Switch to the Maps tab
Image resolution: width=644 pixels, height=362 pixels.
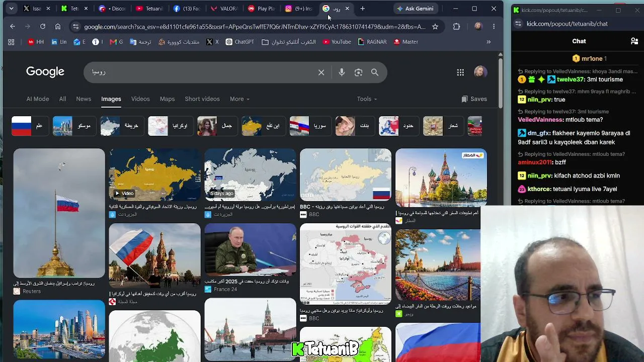click(x=167, y=99)
